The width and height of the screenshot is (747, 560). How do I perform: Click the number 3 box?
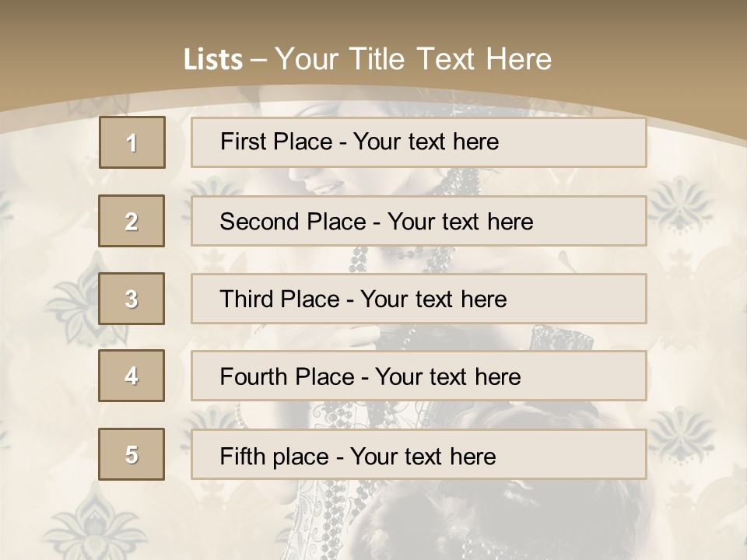(x=132, y=299)
